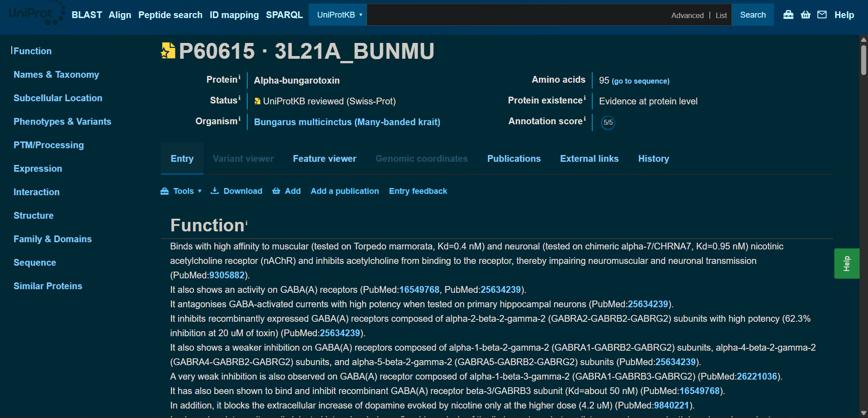Open the Tools dropdown menu
Screen dimensions: 868x418
point(182,191)
